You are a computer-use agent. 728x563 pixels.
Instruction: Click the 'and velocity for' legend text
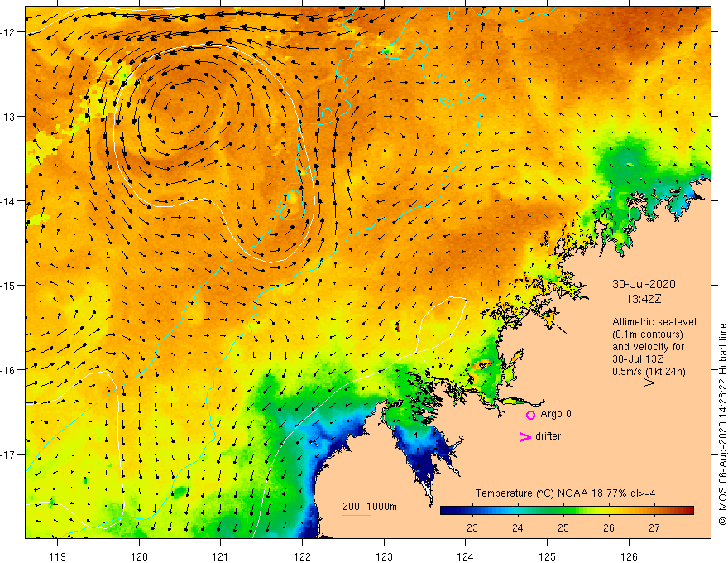point(648,347)
